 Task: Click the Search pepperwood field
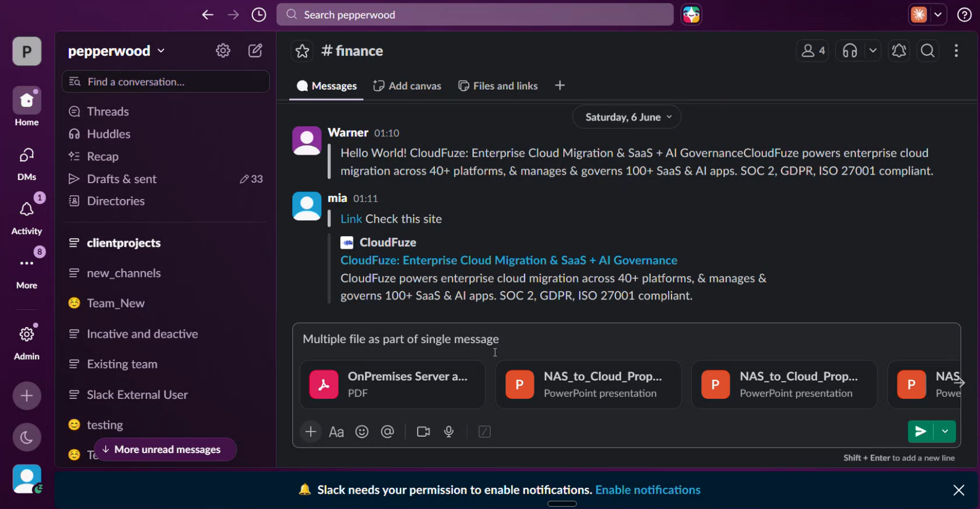475,15
